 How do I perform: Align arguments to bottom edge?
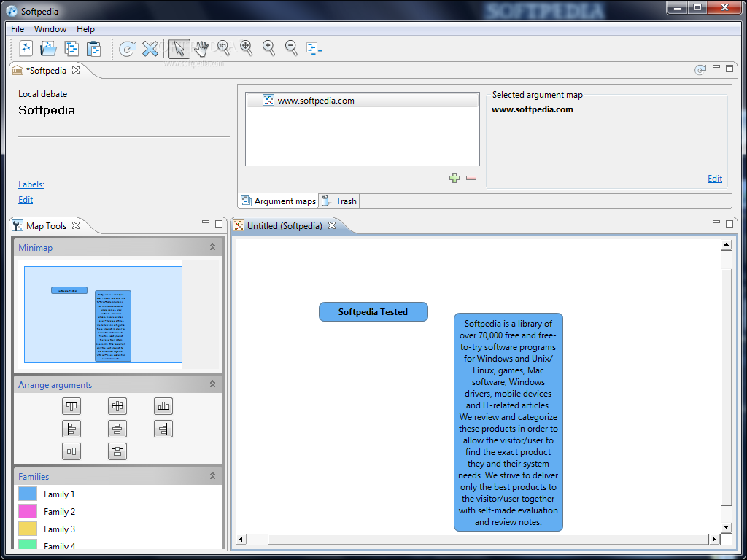[163, 406]
